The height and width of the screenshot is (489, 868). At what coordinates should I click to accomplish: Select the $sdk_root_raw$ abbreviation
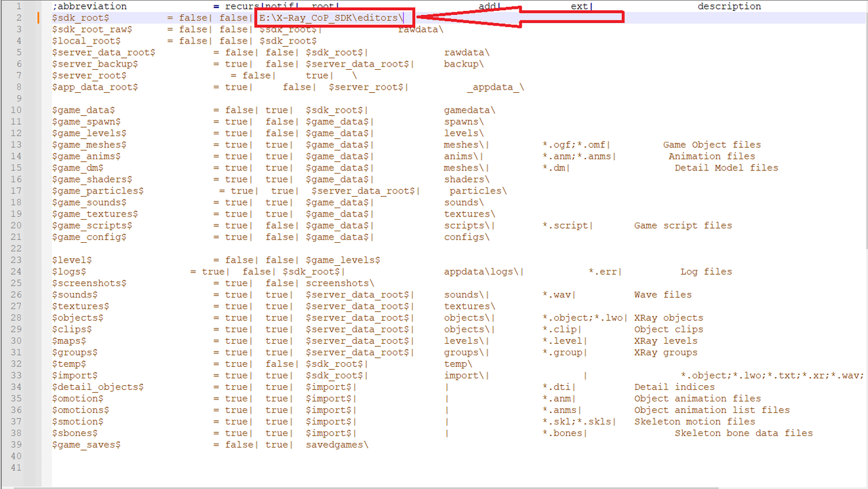92,29
